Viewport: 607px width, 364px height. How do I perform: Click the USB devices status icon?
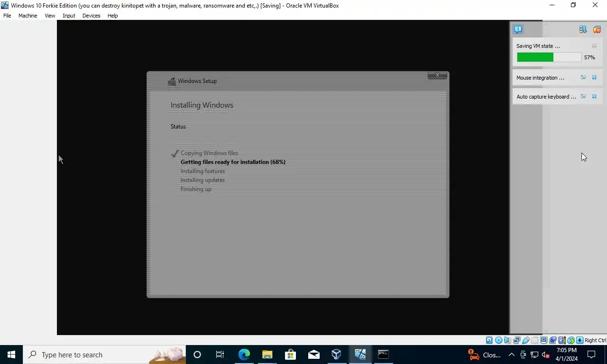525,340
